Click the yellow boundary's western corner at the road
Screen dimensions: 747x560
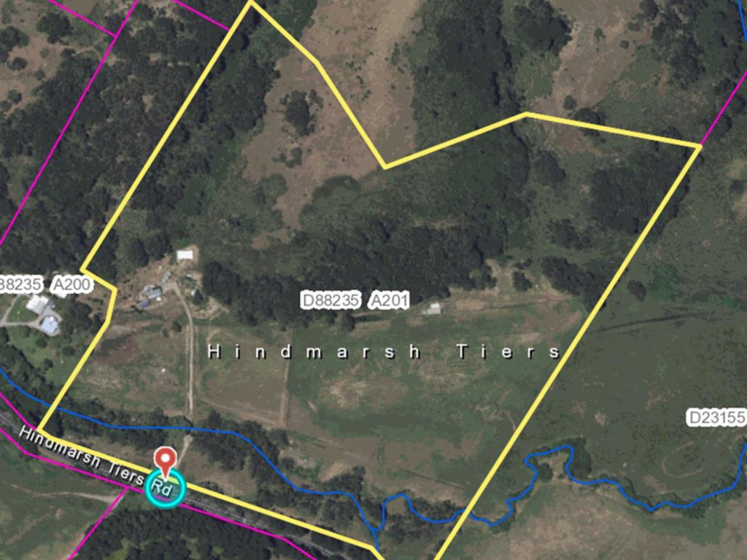pyautogui.click(x=38, y=430)
